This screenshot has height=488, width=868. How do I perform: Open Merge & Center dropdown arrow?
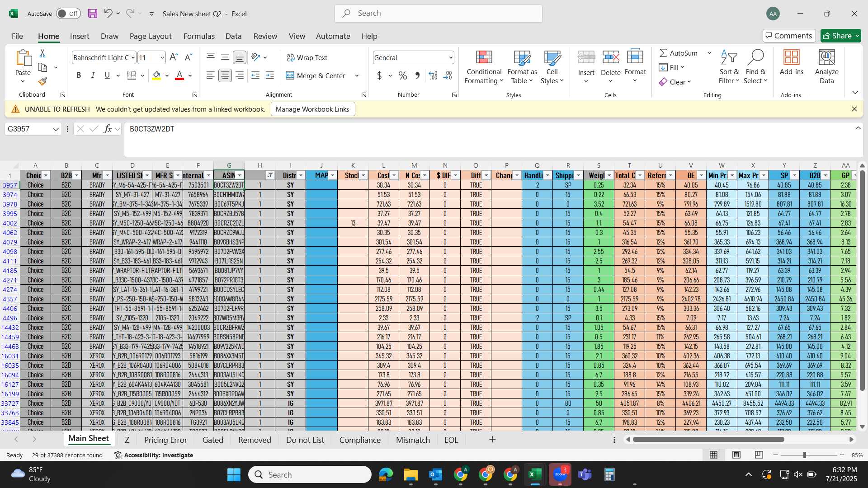click(x=357, y=75)
